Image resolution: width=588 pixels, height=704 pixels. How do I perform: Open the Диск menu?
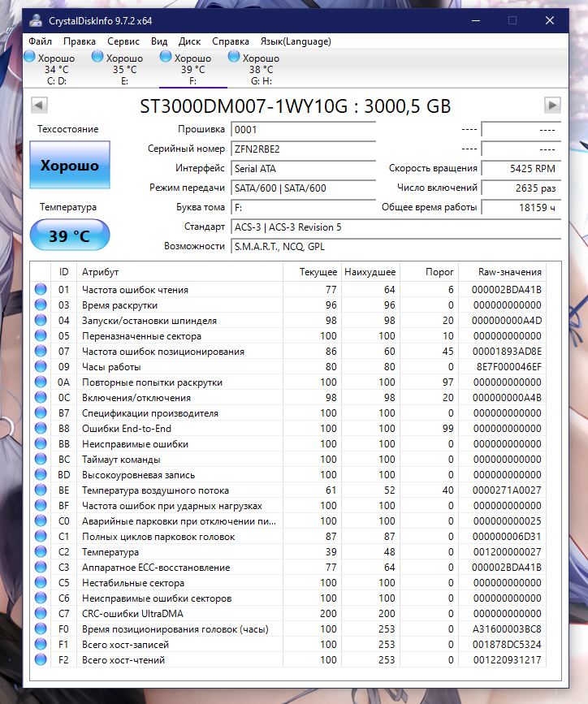point(189,41)
